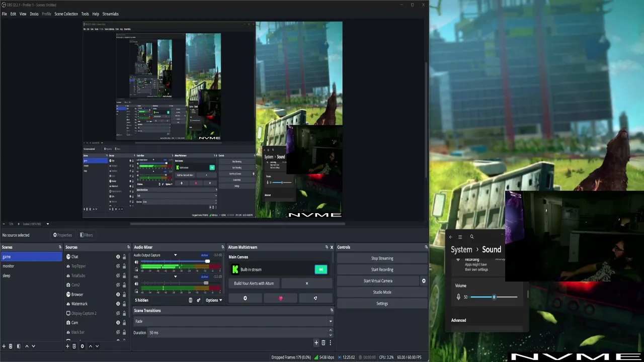Image resolution: width=644 pixels, height=362 pixels.
Task: Hide the Cam source
Action: [x=118, y=323]
